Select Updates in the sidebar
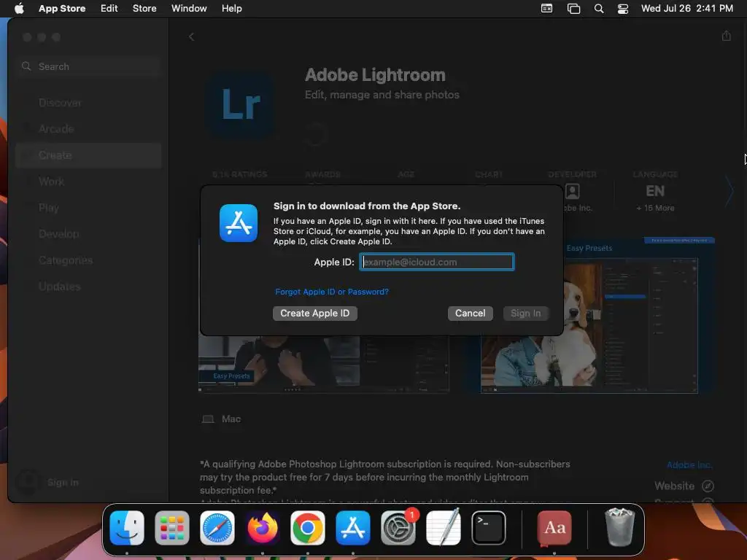747x560 pixels. coord(88,287)
